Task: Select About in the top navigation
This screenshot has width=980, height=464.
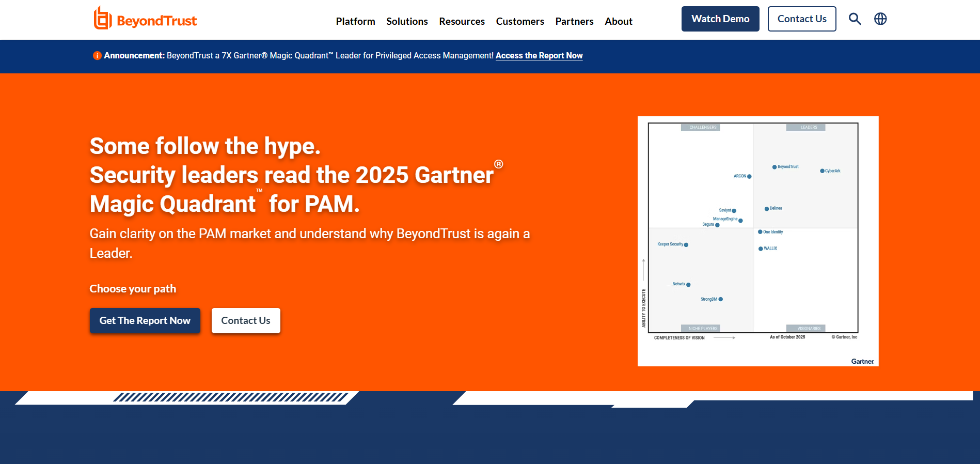Action: tap(619, 21)
